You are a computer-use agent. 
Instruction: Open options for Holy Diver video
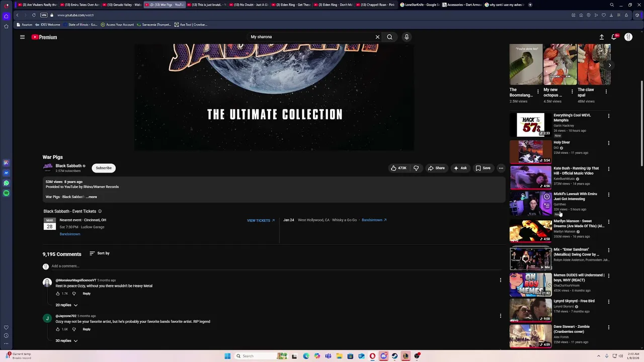[x=609, y=143]
